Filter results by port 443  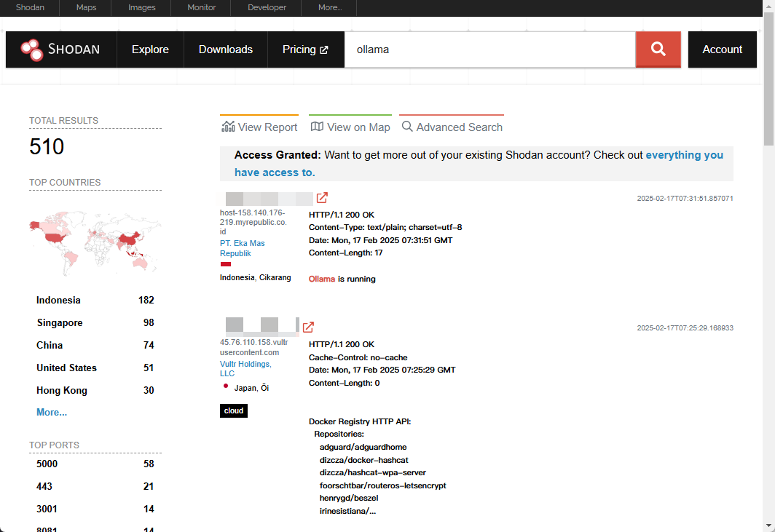click(x=95, y=486)
